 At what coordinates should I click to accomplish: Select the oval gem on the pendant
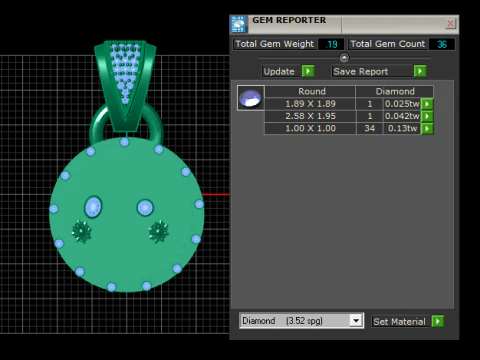[x=93, y=207]
